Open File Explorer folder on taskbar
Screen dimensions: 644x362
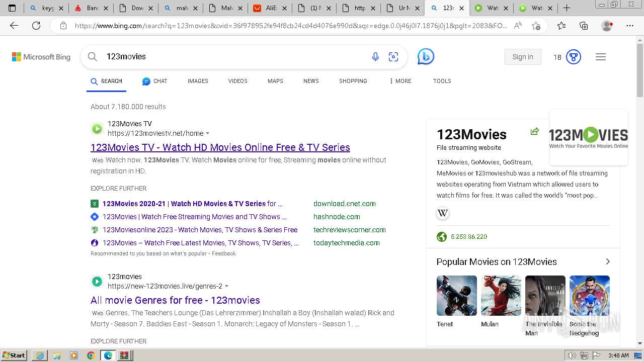pyautogui.click(x=57, y=355)
